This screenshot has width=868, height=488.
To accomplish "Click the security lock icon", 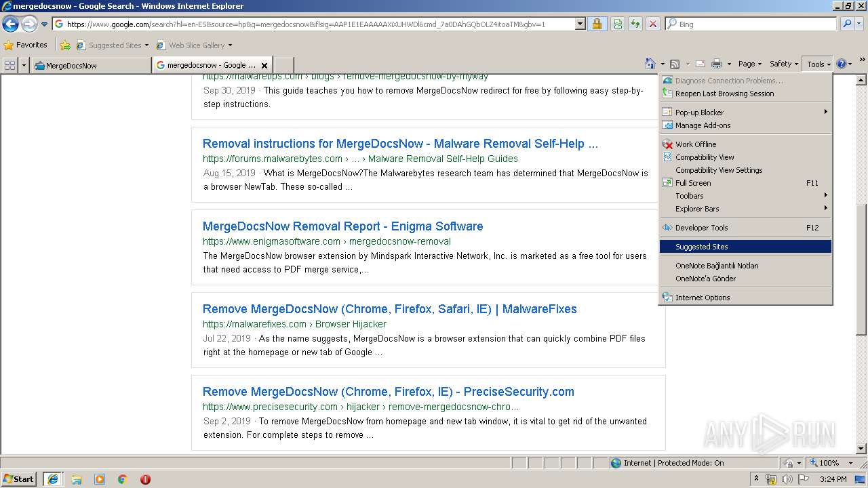I will 597,24.
